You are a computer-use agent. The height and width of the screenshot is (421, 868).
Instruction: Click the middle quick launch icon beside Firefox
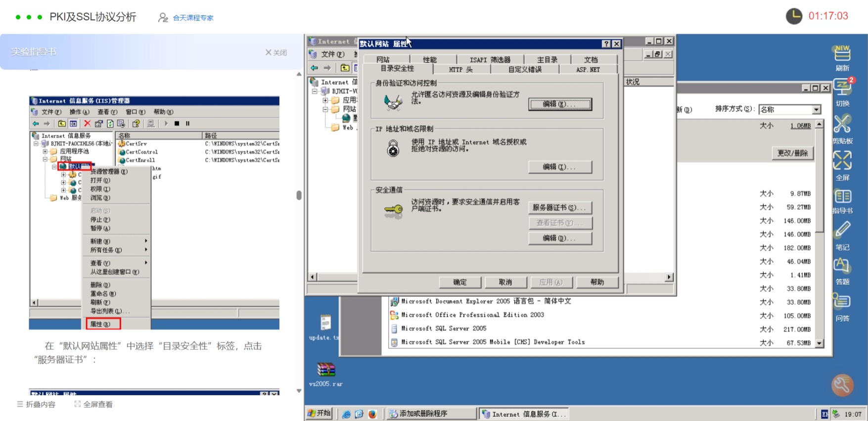pyautogui.click(x=359, y=414)
